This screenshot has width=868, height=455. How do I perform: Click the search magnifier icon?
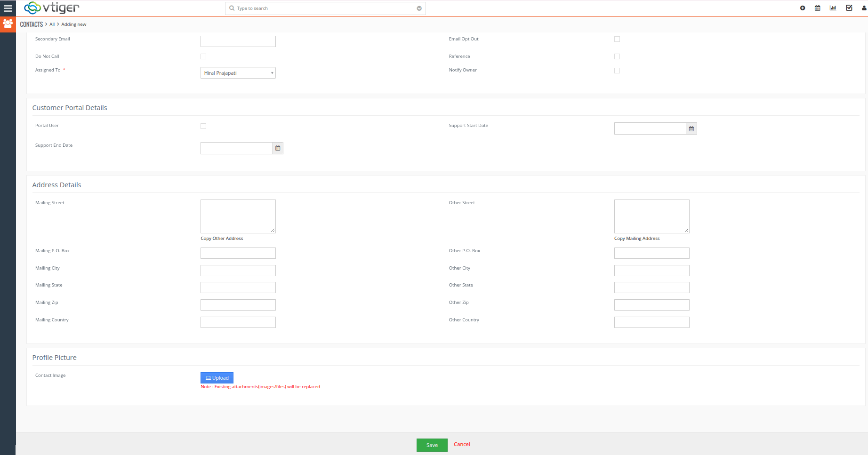point(232,8)
